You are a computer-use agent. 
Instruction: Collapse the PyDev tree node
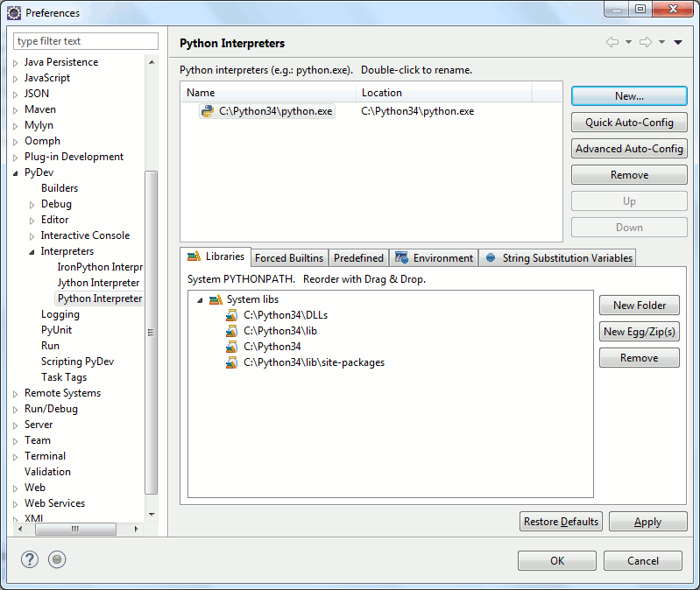16,173
